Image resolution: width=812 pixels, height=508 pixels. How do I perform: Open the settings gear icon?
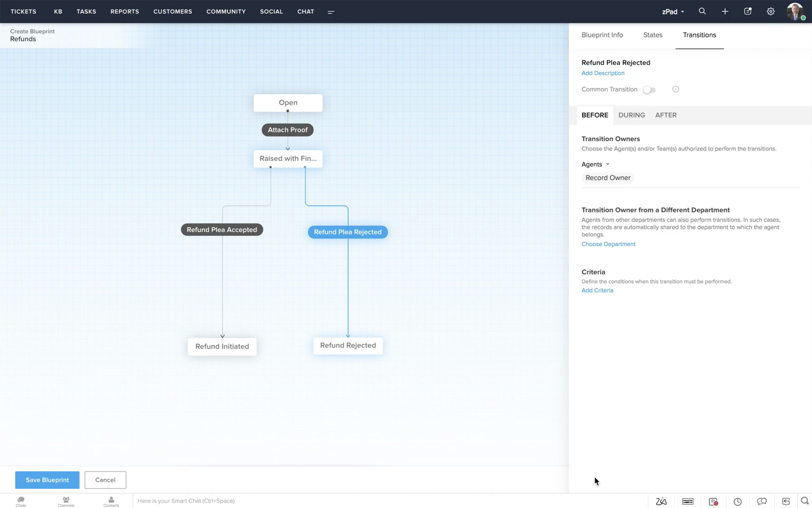[770, 11]
